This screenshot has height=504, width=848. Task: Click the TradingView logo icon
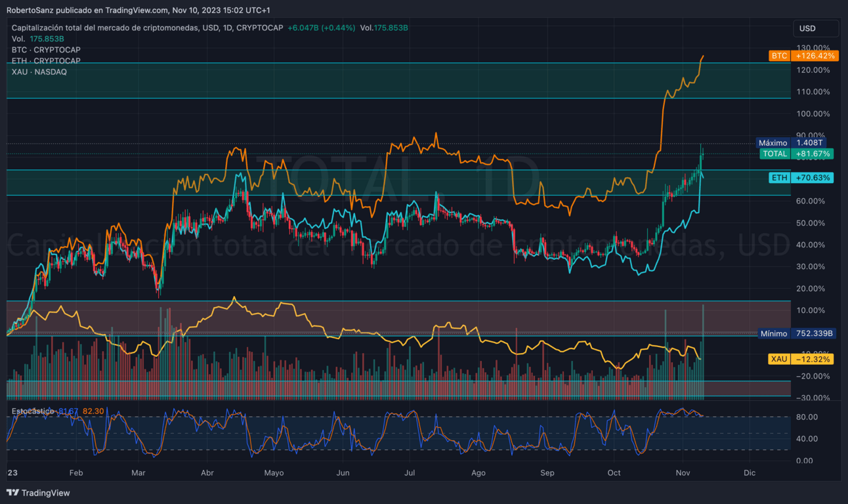13,492
